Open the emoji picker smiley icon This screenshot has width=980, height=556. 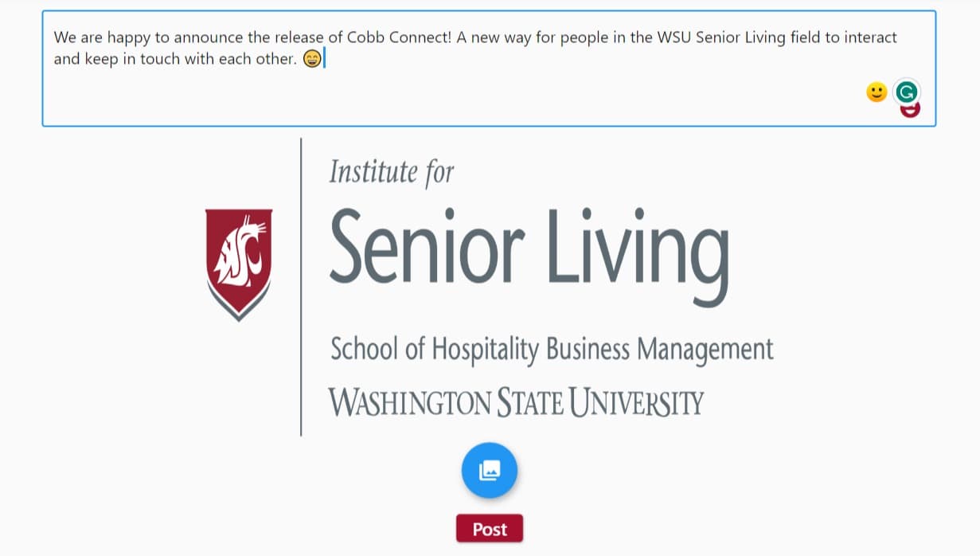877,92
